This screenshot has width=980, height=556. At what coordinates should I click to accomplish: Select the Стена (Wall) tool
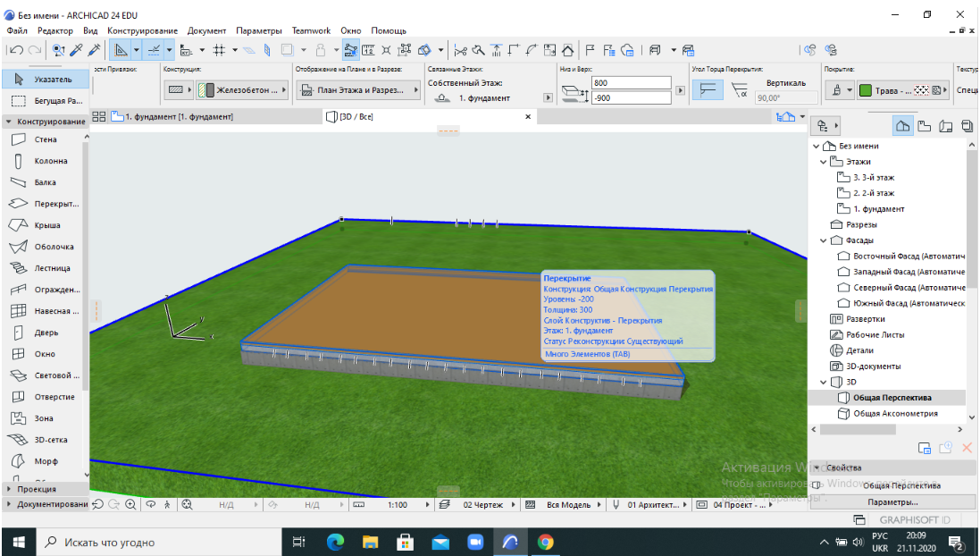pyautogui.click(x=45, y=139)
